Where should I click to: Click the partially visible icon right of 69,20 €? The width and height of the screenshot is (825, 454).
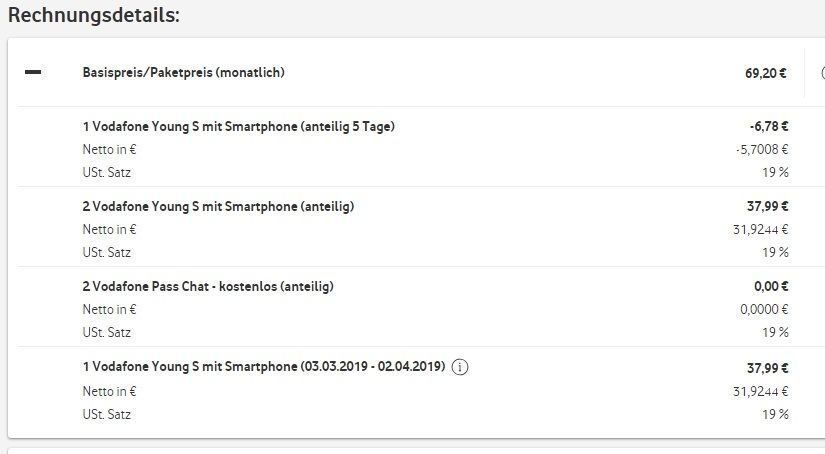point(821,73)
